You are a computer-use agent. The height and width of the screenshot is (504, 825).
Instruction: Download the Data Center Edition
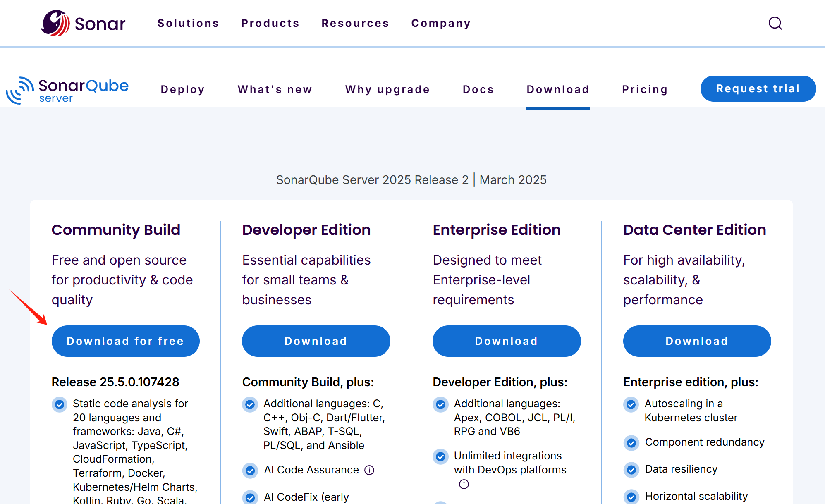coord(696,341)
